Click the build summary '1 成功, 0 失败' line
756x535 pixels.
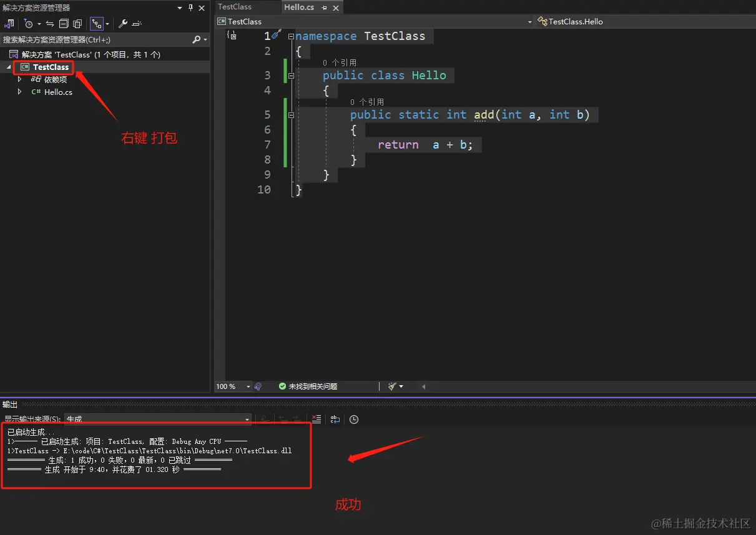coord(119,460)
